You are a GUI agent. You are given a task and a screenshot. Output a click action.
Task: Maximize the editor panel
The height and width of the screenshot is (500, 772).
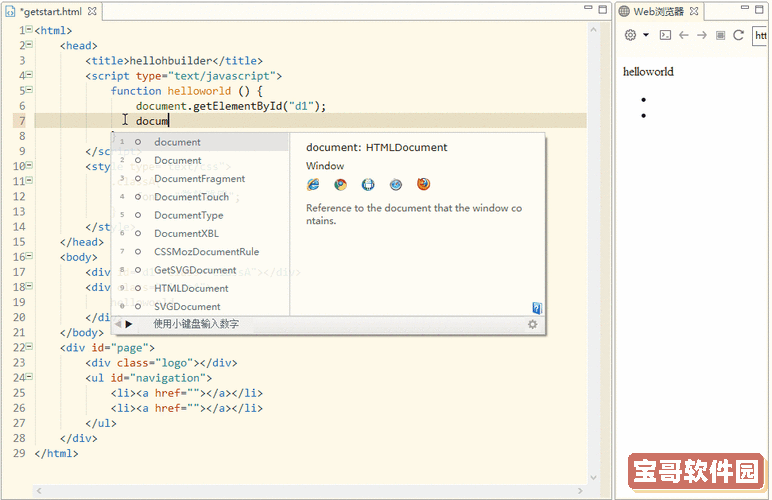pos(603,9)
